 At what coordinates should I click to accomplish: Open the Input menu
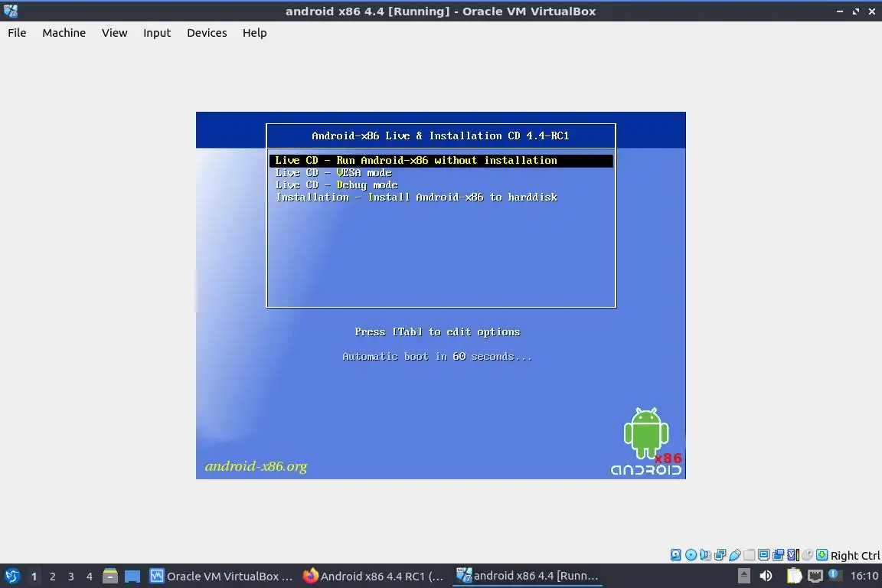[x=157, y=33]
